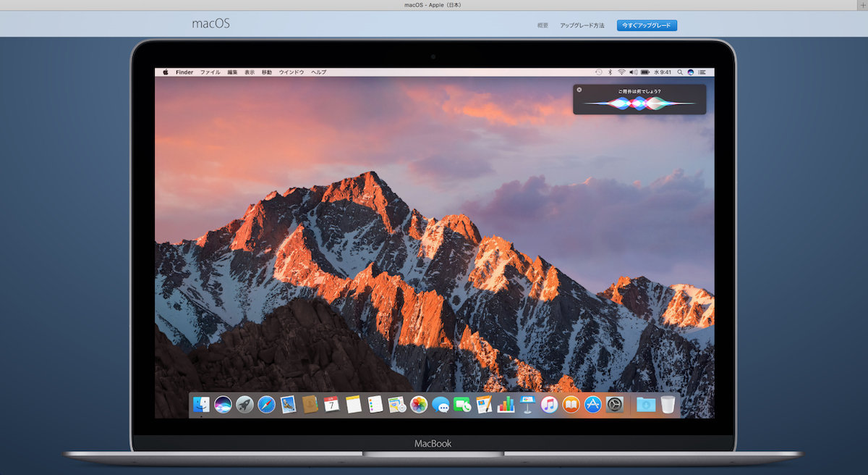Click the Trash icon in Dock

point(668,405)
